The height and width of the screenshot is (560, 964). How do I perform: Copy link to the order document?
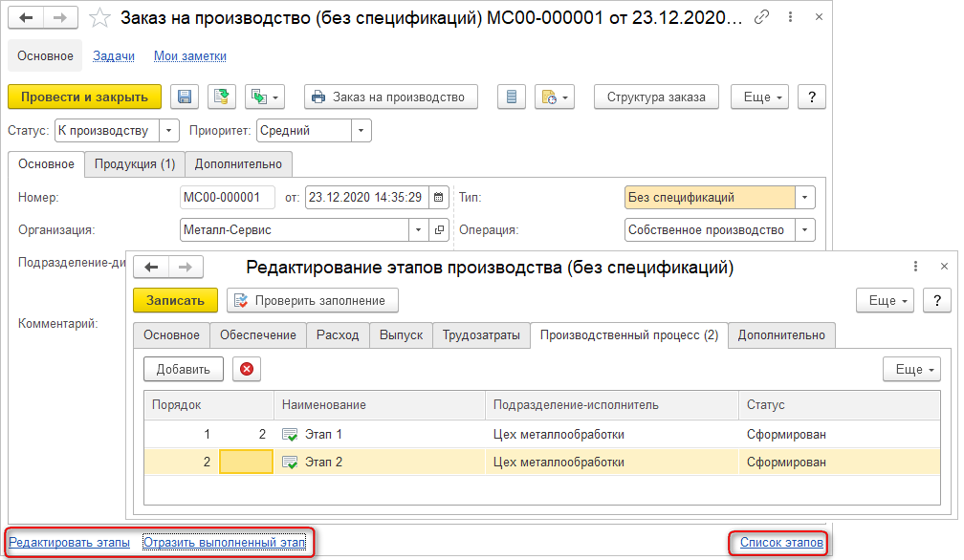coord(761,17)
